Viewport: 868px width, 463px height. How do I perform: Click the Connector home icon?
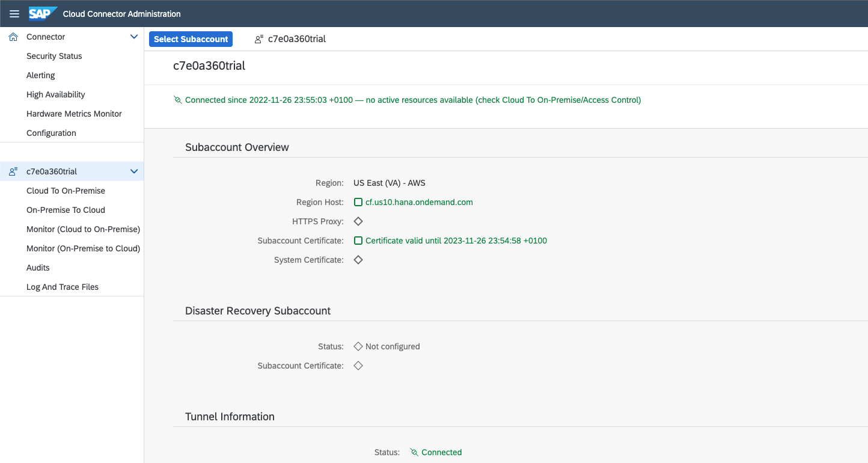[x=13, y=37]
